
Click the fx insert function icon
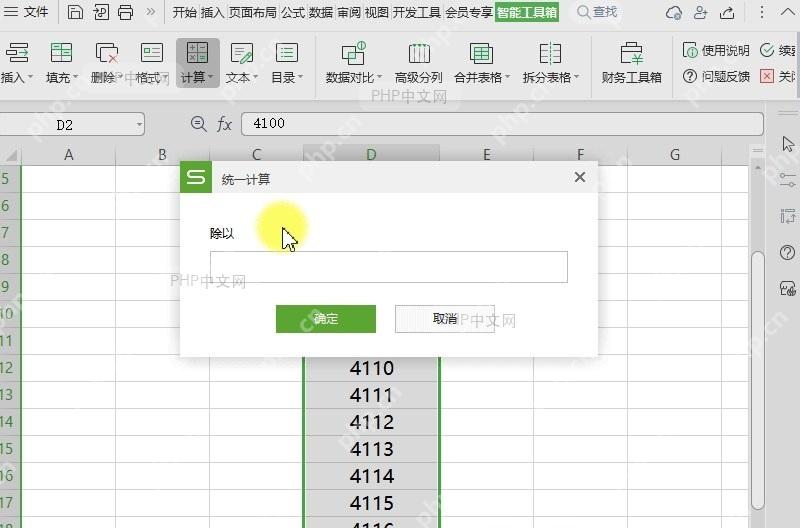224,124
